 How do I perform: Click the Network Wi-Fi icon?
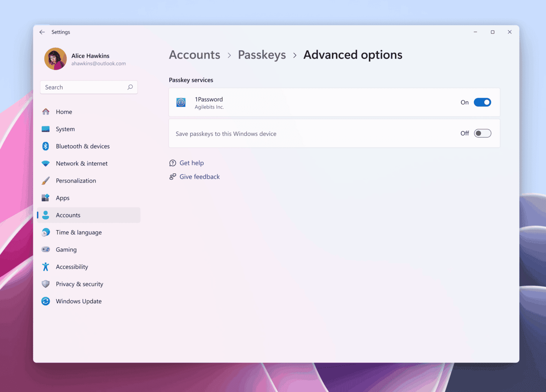pyautogui.click(x=46, y=163)
